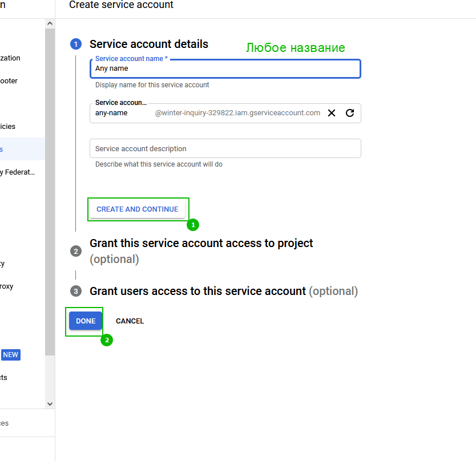Screen dimensions: 476x461
Task: Click the blue NEW badge in the sidebar
Action: (10, 355)
